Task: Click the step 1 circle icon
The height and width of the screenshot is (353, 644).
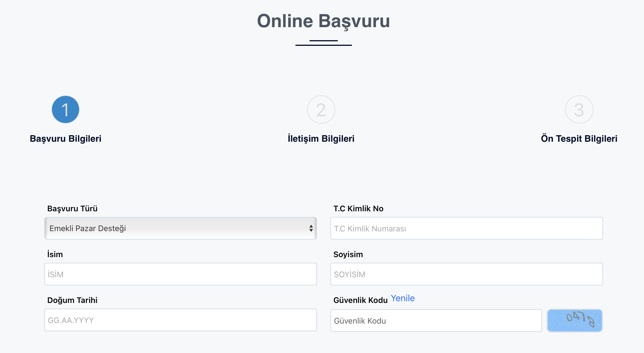Action: pos(66,109)
